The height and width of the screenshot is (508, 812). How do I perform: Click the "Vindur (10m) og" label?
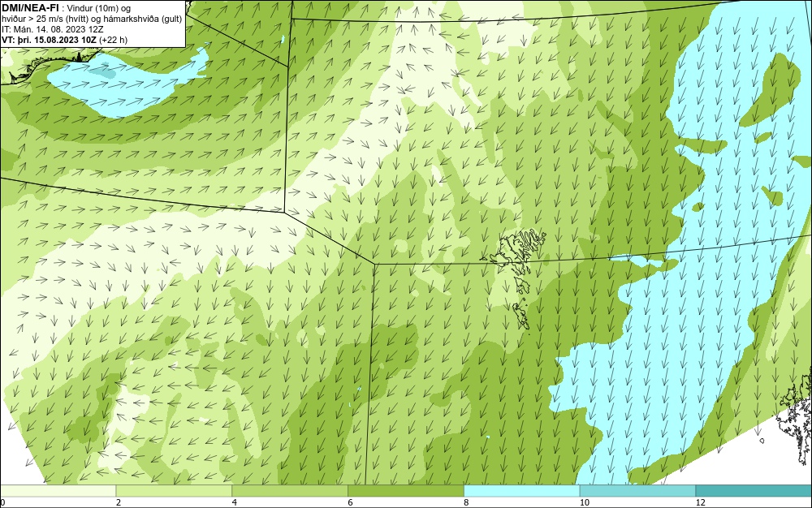[x=101, y=8]
